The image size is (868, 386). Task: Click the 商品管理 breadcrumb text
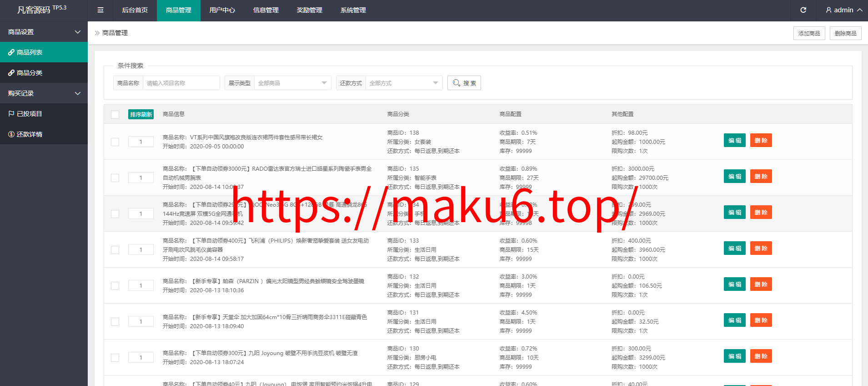coord(115,33)
